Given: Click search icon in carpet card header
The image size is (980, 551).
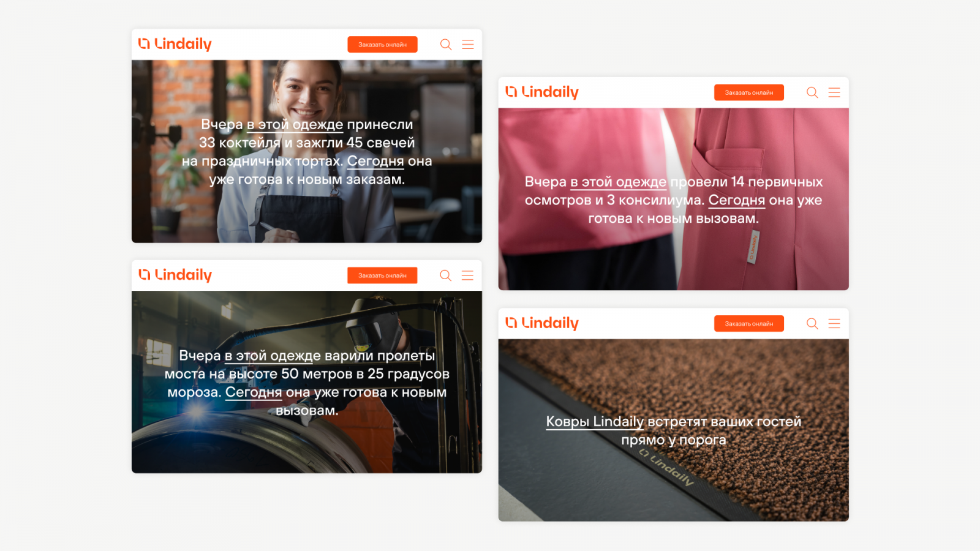Looking at the screenshot, I should (x=812, y=323).
